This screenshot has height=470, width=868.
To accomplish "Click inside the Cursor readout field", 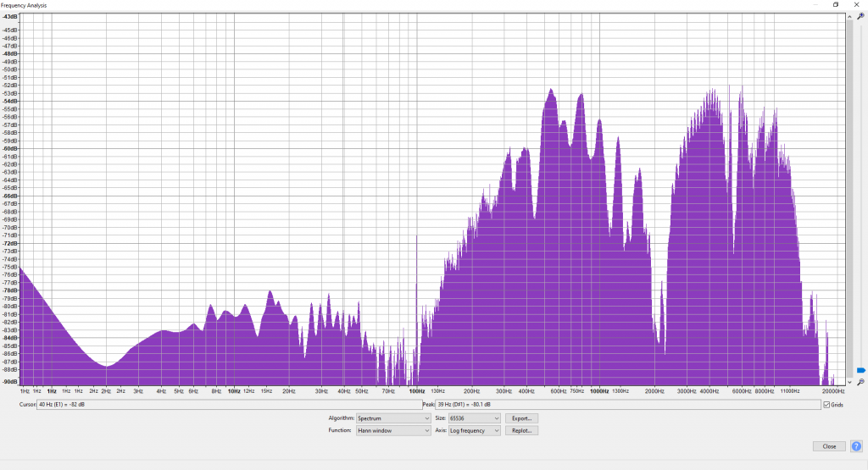I will 229,405.
